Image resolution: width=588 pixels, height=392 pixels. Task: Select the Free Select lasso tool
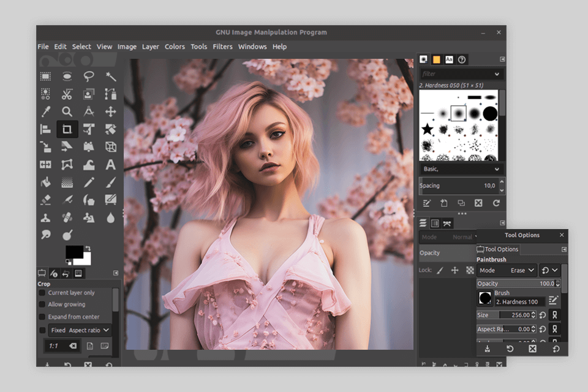(x=89, y=77)
